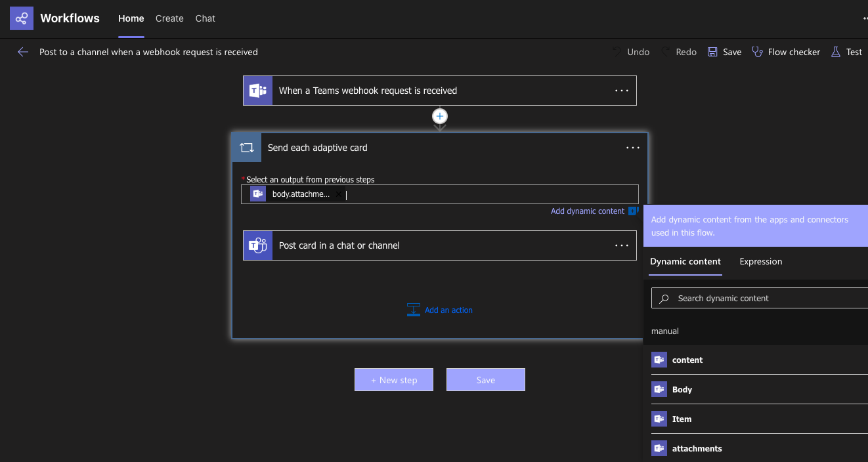Click the Add an action icon
This screenshot has width=868, height=462.
coord(414,310)
